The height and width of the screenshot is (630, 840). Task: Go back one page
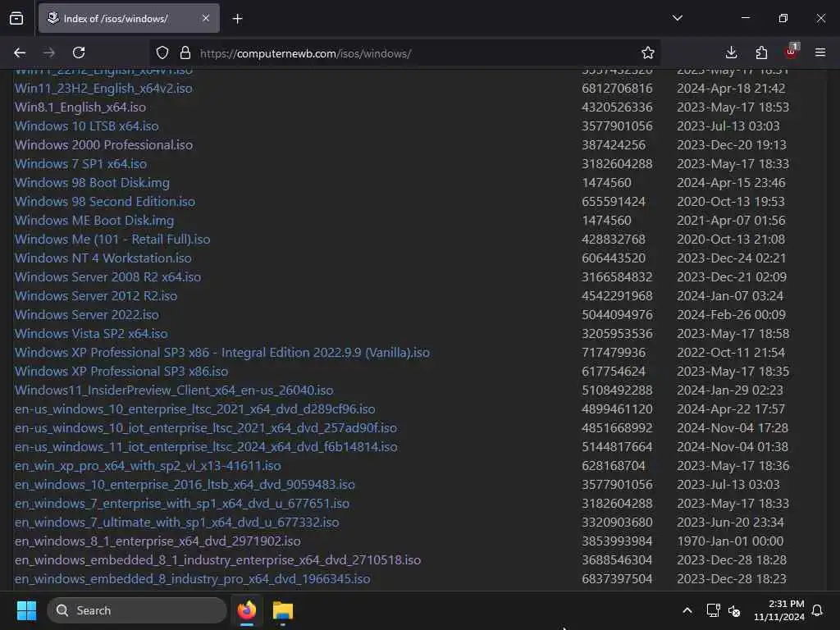tap(20, 52)
